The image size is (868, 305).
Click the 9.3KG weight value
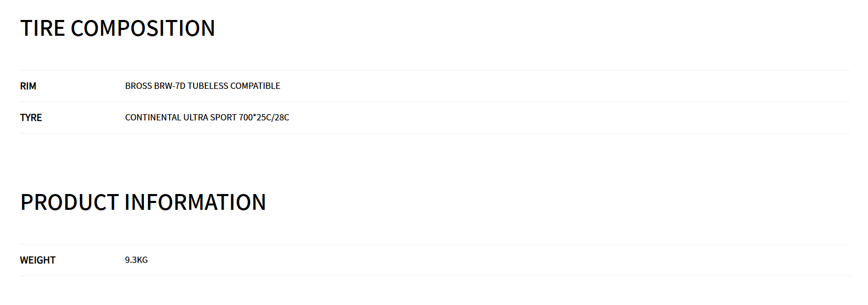click(x=137, y=260)
